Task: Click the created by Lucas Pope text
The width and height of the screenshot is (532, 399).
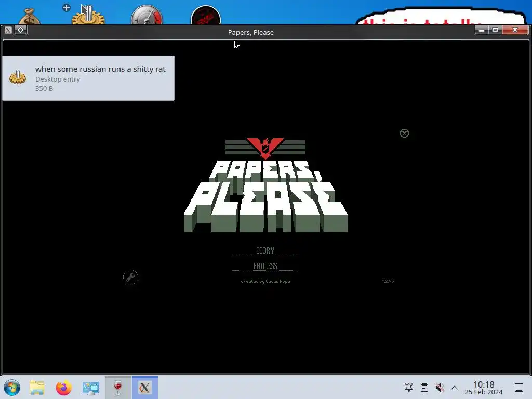Action: [x=265, y=281]
